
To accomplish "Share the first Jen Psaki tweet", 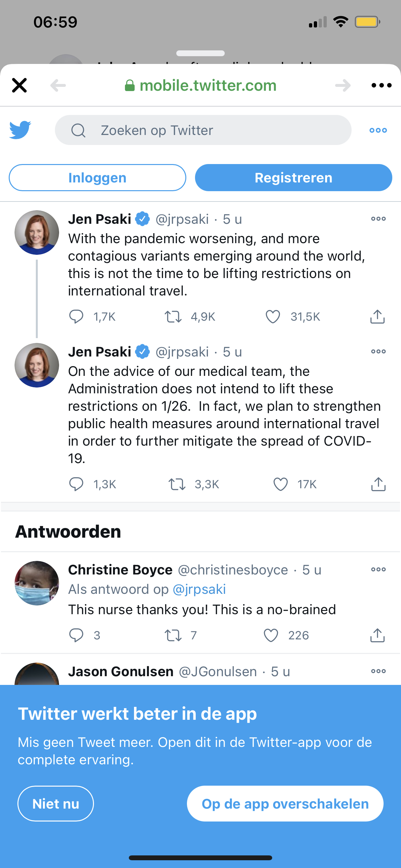I will pyautogui.click(x=377, y=317).
